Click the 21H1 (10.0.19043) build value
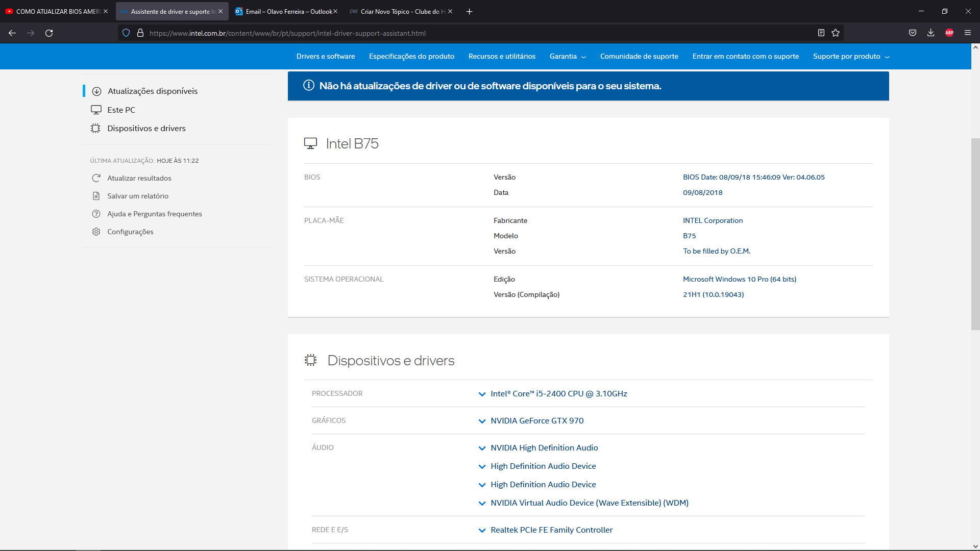Image resolution: width=980 pixels, height=551 pixels. click(713, 295)
